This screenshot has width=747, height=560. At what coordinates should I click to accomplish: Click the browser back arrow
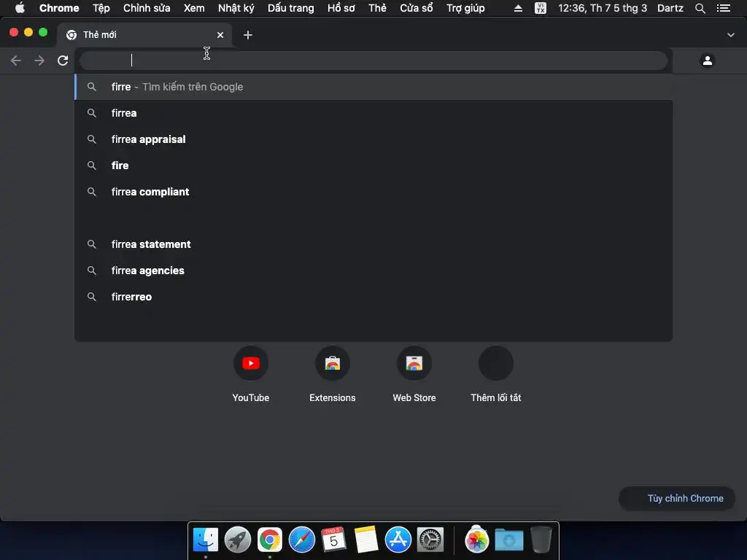coord(16,61)
